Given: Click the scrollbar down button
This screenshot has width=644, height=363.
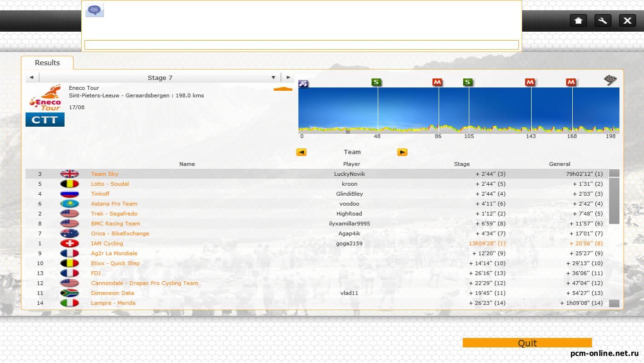Looking at the screenshot, I should pos(614,303).
